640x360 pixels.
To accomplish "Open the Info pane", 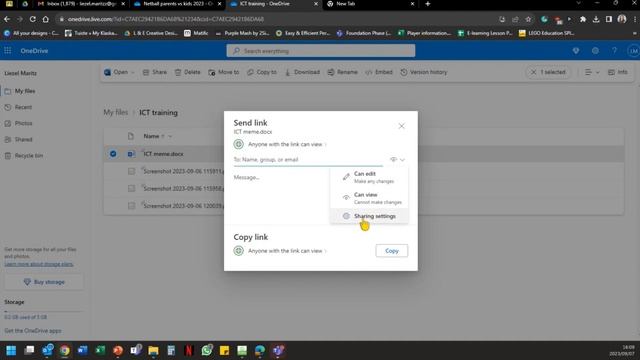I will [x=618, y=72].
